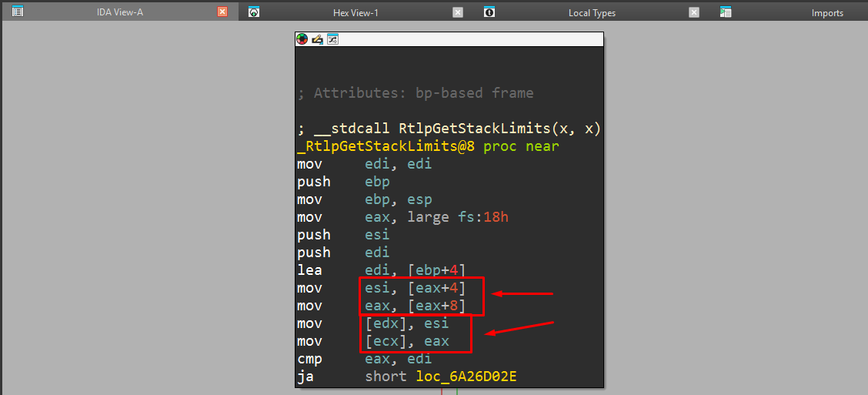Click the 'push edi' instruction
Viewport: 868px width, 395px height.
[343, 253]
